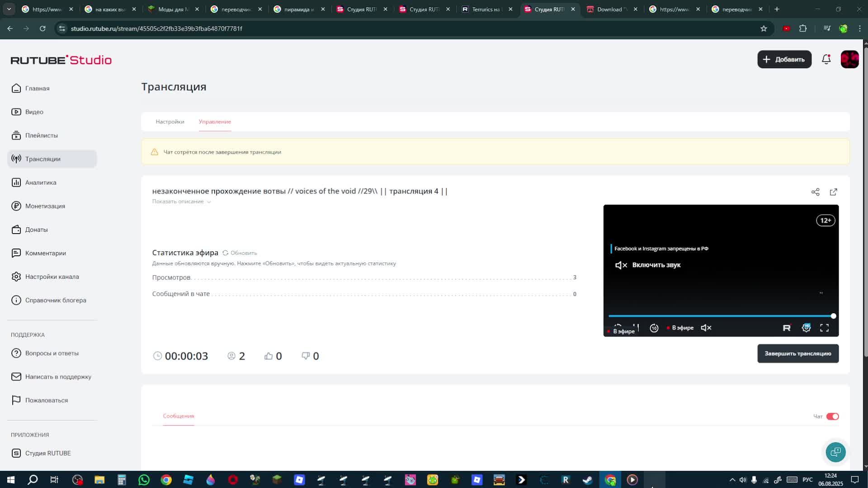Click the share icon beside stream title
This screenshot has width=868, height=488.
click(815, 192)
